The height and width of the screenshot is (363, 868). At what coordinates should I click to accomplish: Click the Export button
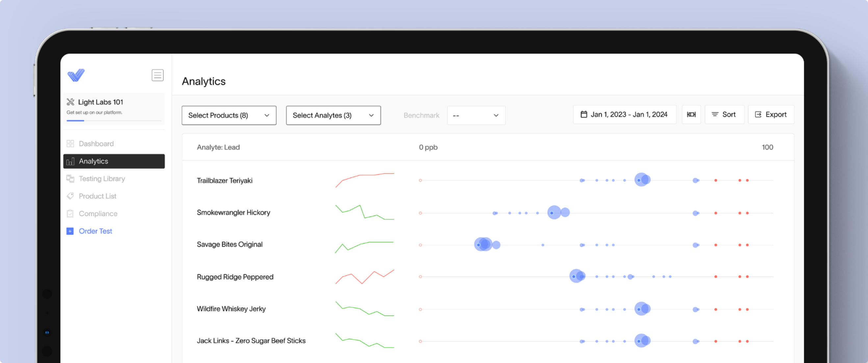click(771, 114)
